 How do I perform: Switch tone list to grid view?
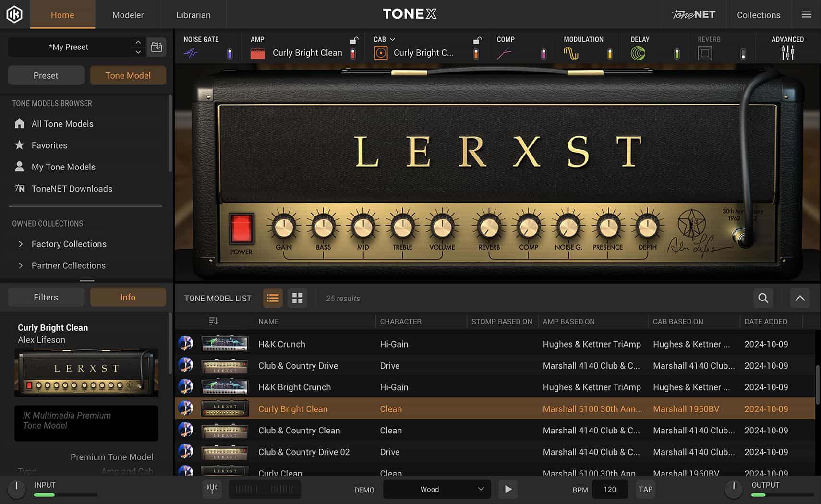tap(297, 298)
